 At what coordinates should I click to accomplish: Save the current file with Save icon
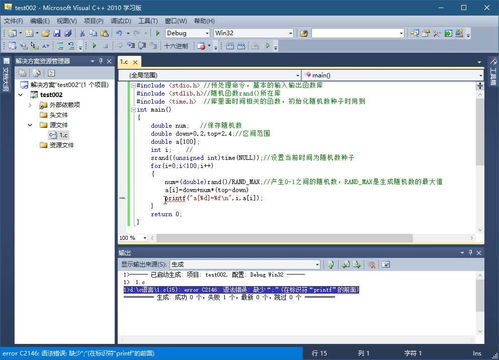tap(57, 33)
